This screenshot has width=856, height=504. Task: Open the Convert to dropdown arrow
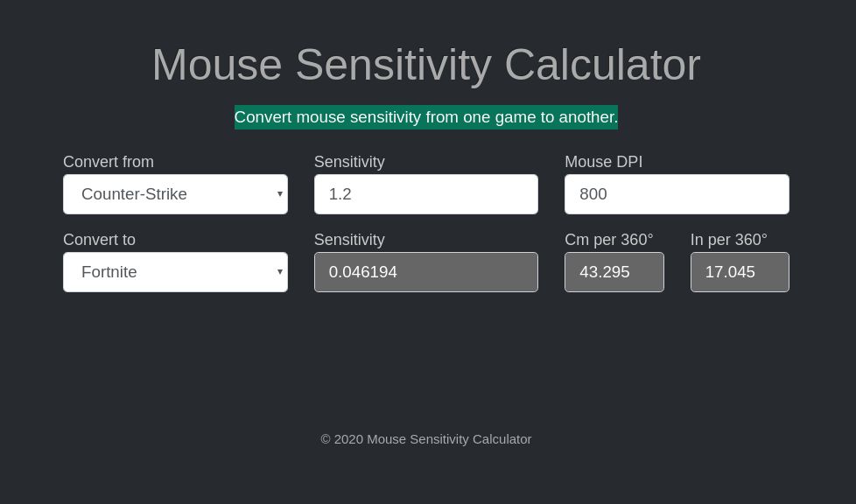(x=279, y=271)
